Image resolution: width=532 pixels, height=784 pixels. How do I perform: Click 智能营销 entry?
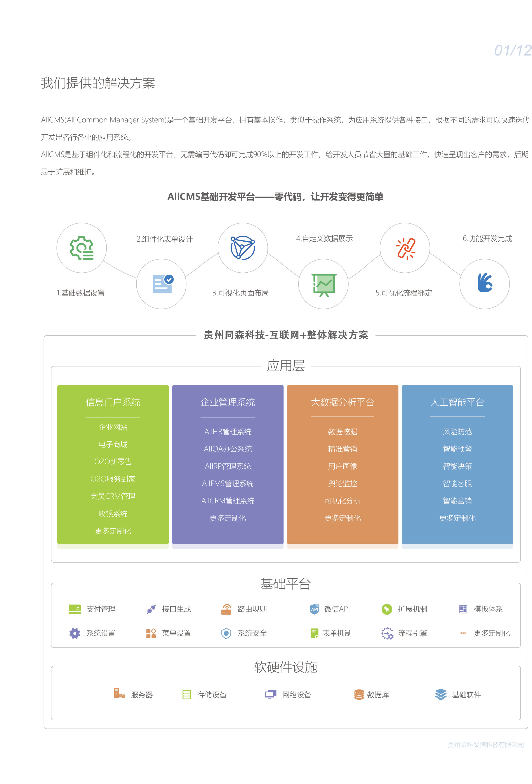click(457, 501)
